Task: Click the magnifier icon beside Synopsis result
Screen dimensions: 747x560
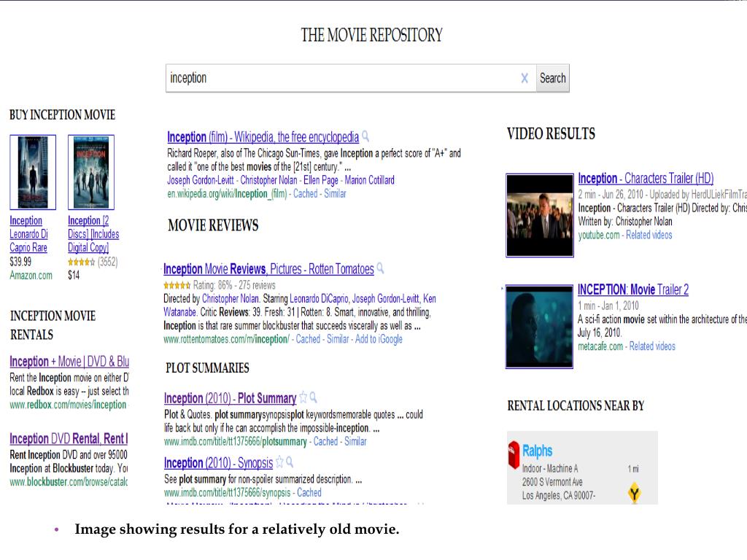Action: 290,462
